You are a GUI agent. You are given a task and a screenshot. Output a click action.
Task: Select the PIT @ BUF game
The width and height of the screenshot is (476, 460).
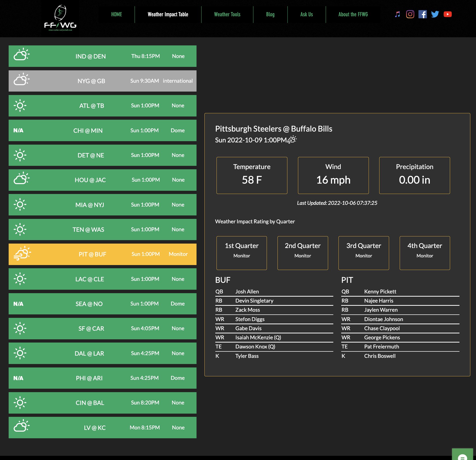pos(102,254)
